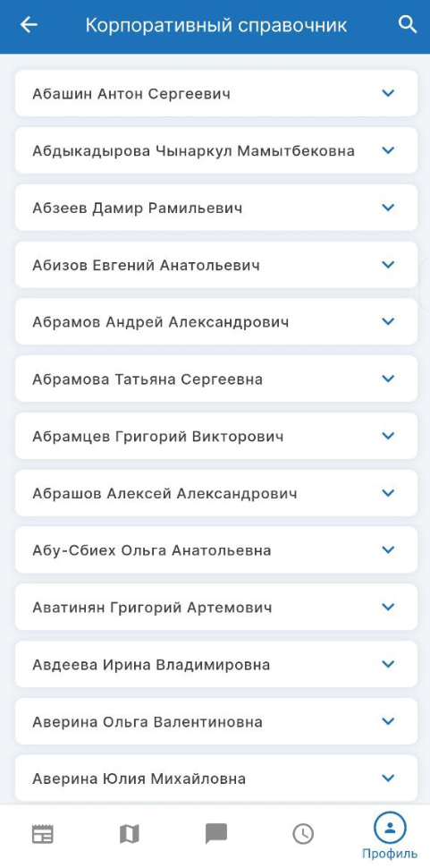Viewport: 430px width, 868px height.
Task: Open the clock history tab icon
Action: click(x=303, y=834)
